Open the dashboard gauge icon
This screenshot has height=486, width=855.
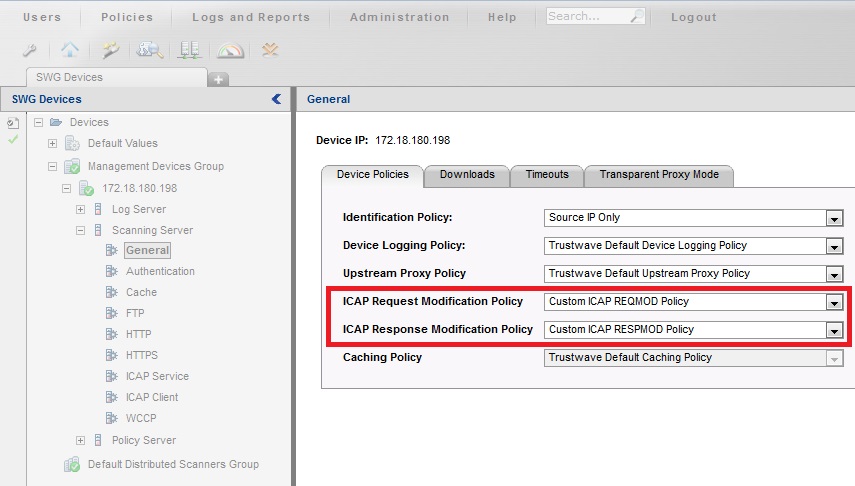pos(230,50)
